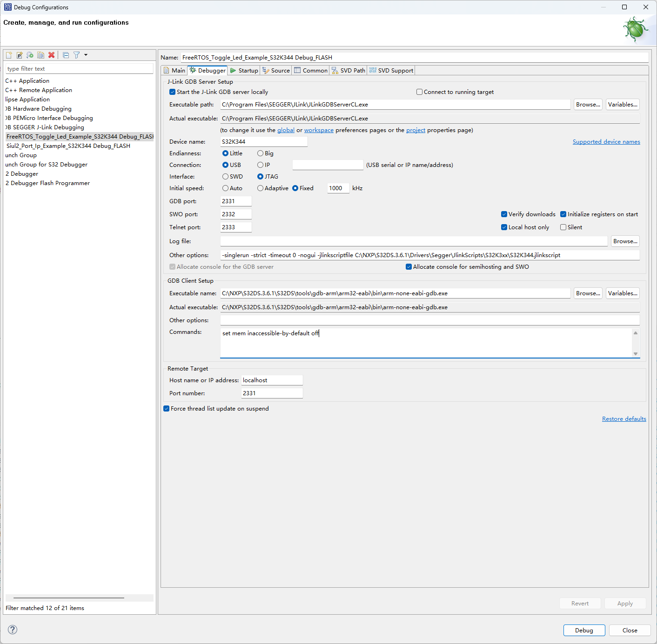Viewport: 657px width, 644px height.
Task: Toggle Force thread list update on suspend
Action: pyautogui.click(x=167, y=409)
